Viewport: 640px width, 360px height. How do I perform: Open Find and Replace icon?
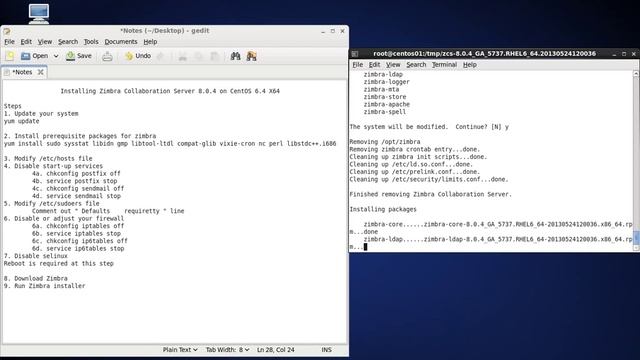[251, 56]
